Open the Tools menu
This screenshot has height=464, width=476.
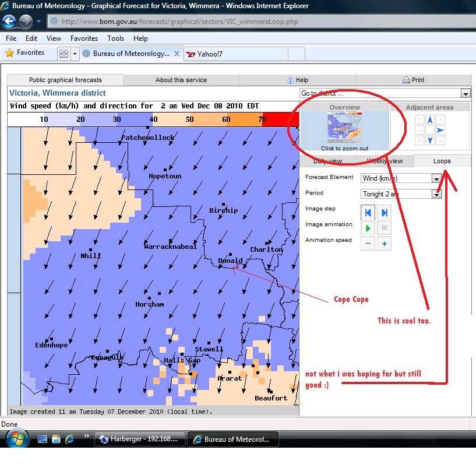115,38
